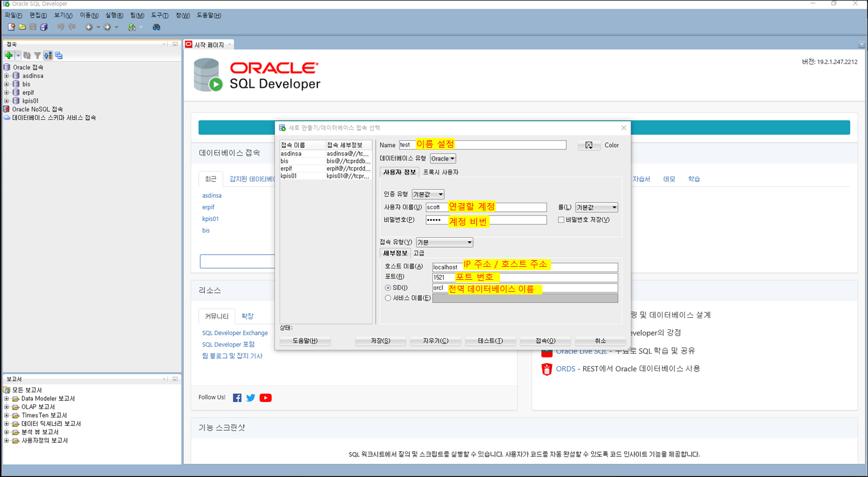Minimize the 접속 panel
This screenshot has width=868, height=477.
pyautogui.click(x=175, y=44)
